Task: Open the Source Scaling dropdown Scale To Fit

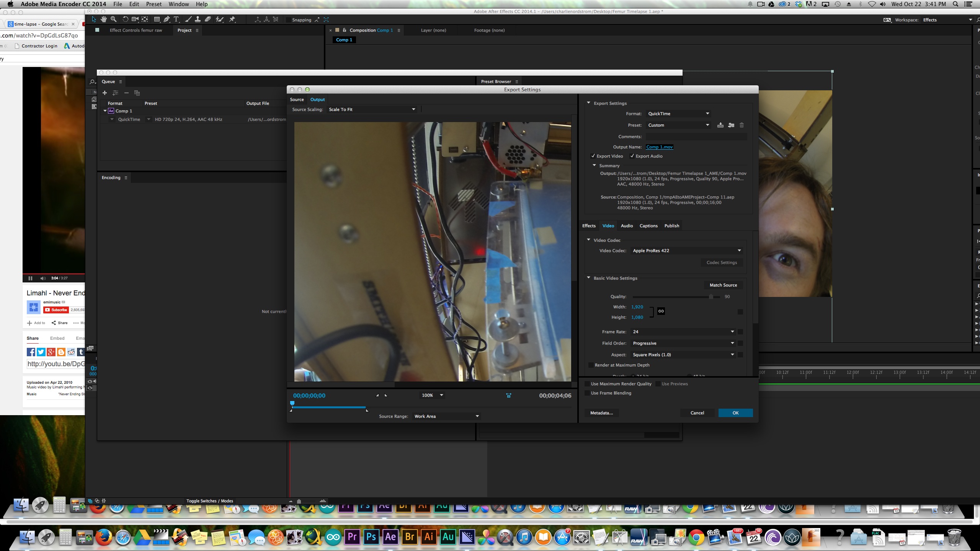Action: pyautogui.click(x=372, y=109)
